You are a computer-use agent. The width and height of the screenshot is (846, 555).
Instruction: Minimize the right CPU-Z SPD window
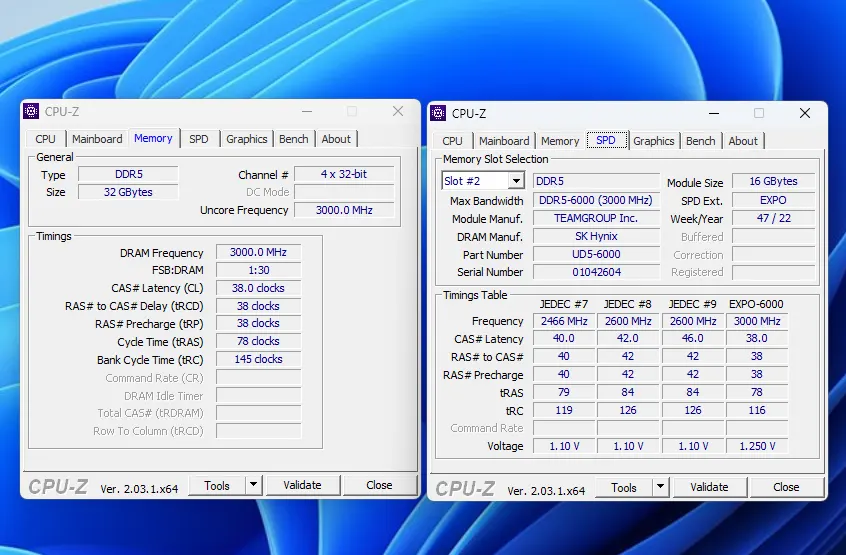[x=712, y=113]
